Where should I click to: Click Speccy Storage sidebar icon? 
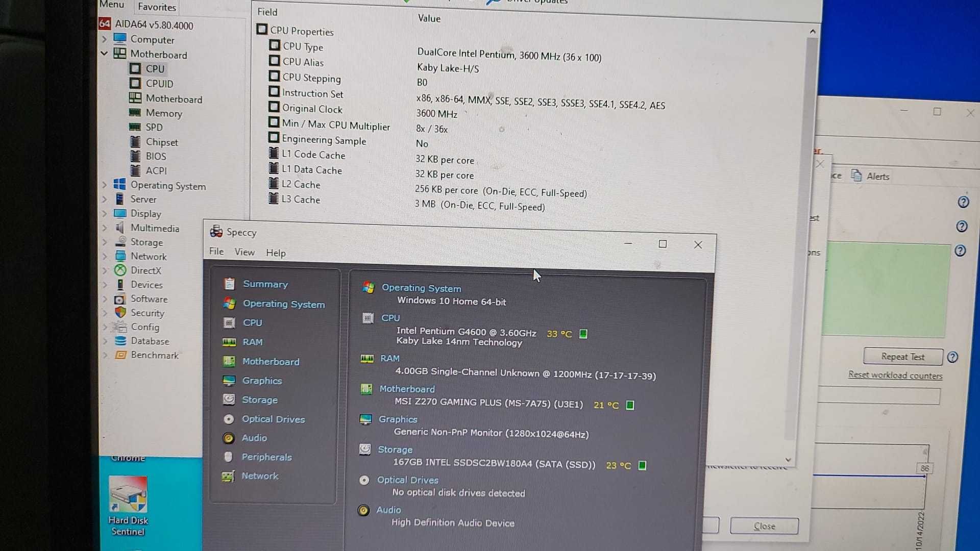tap(229, 399)
